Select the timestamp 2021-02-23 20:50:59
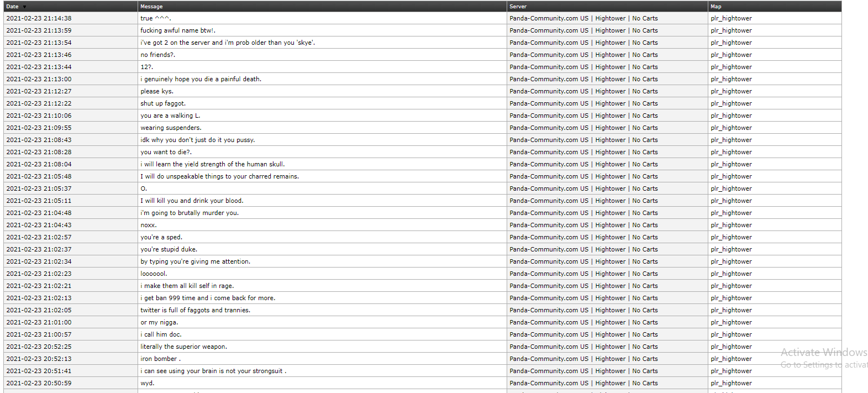The height and width of the screenshot is (393, 868). coord(38,382)
